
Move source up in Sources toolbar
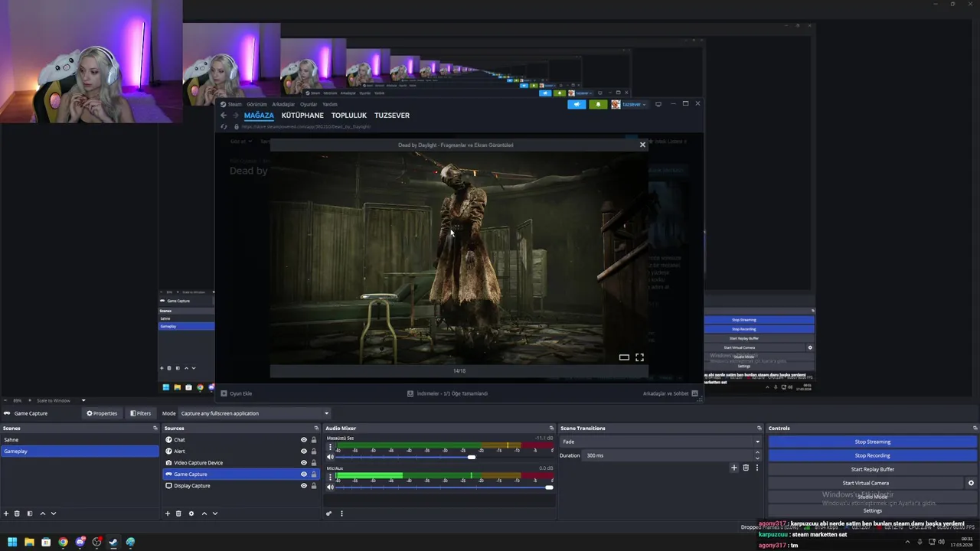(x=204, y=514)
